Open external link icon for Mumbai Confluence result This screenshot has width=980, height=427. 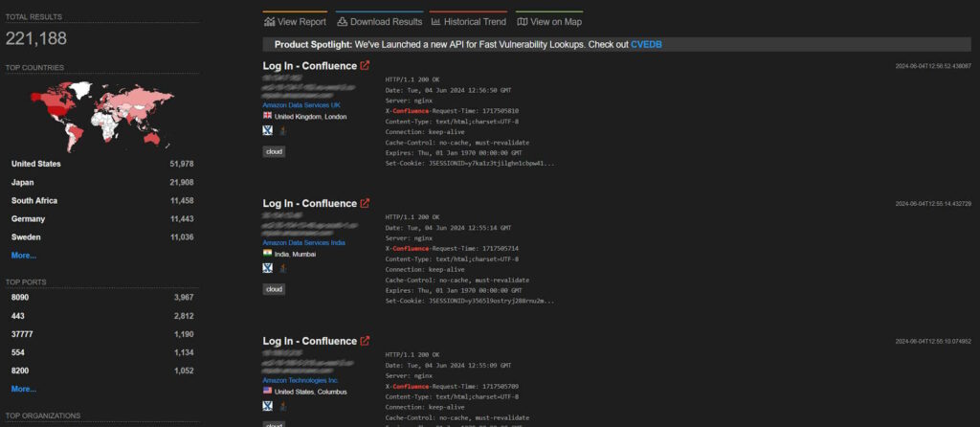pyautogui.click(x=365, y=203)
